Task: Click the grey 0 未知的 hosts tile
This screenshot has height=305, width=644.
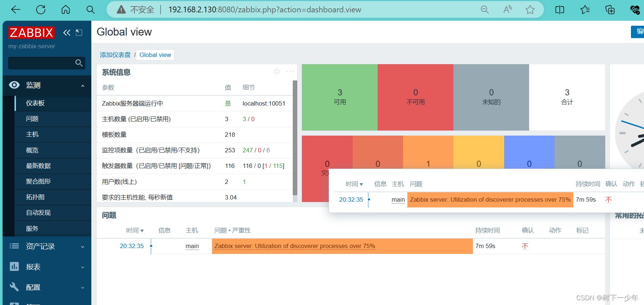Action: click(x=491, y=97)
